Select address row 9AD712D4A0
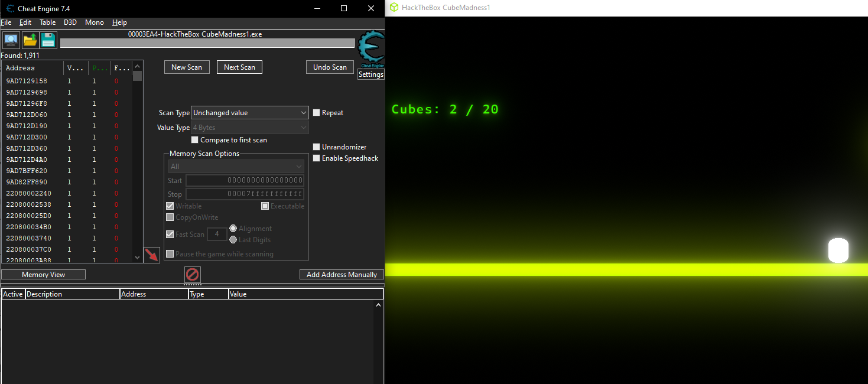 (x=67, y=160)
